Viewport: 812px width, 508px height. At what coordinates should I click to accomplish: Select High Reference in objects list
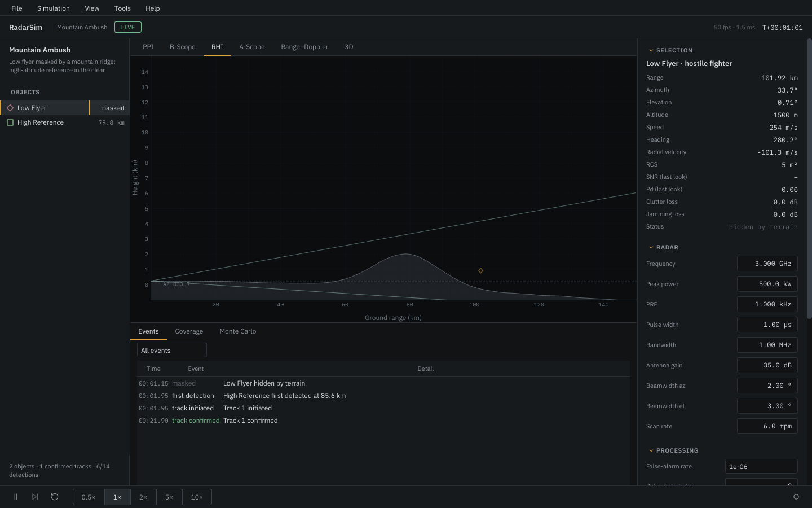coord(65,122)
